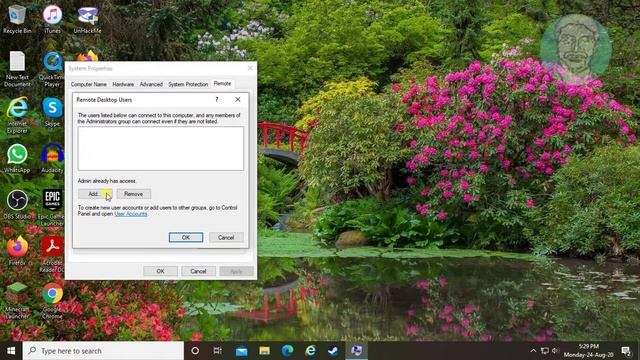Click the help question mark button

pyautogui.click(x=217, y=100)
